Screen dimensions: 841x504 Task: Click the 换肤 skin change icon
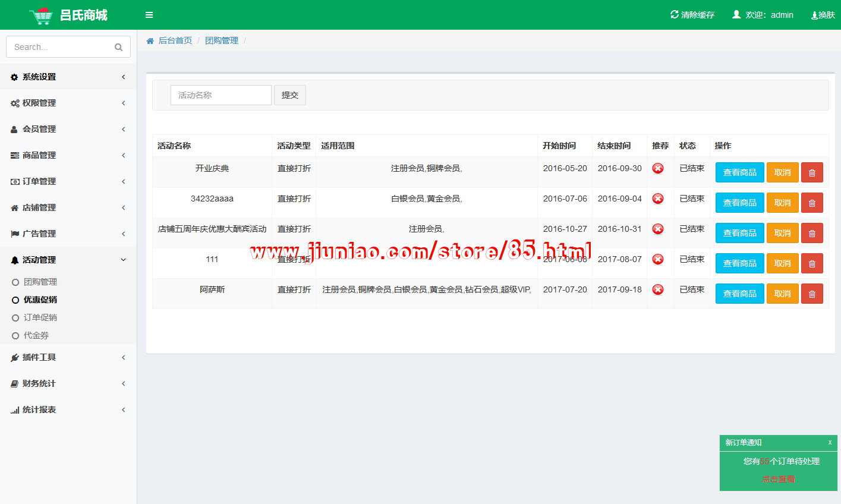(814, 15)
